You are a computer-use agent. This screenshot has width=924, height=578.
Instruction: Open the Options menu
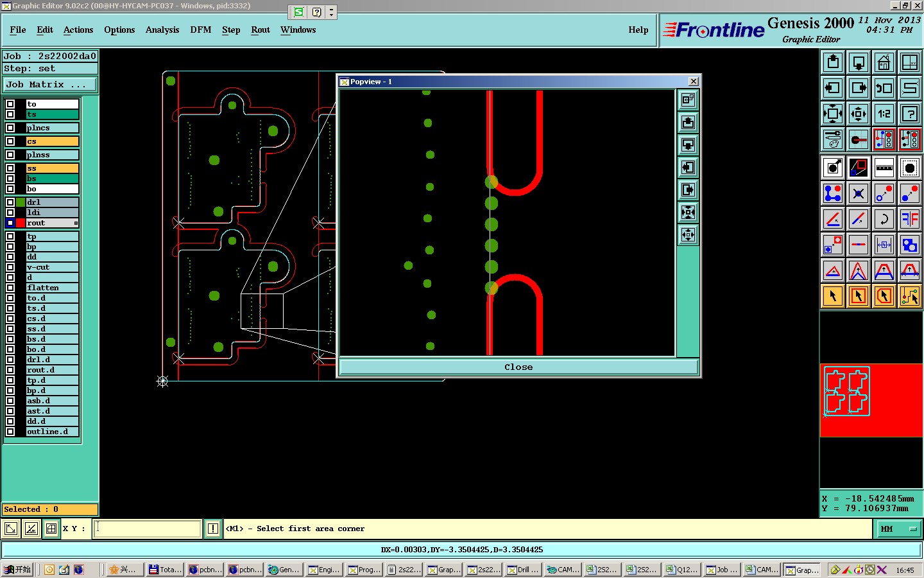(119, 30)
